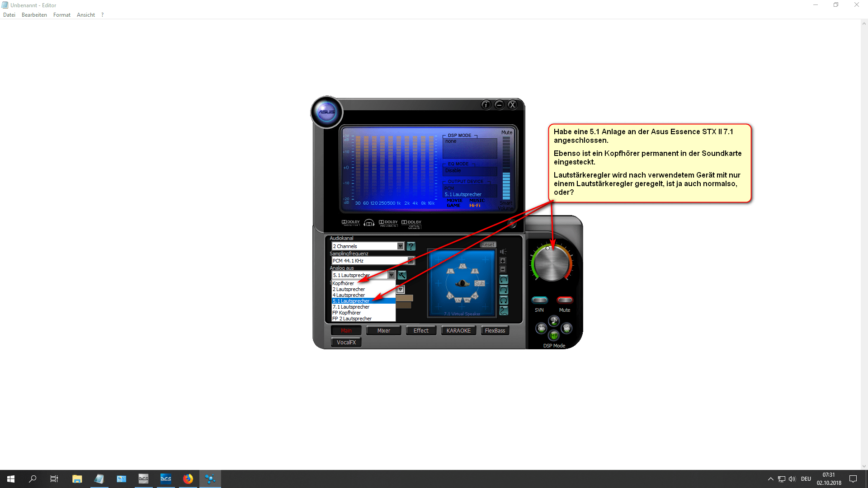Toggle the red Mute switch
Screen dimensions: 868x488
(565, 300)
